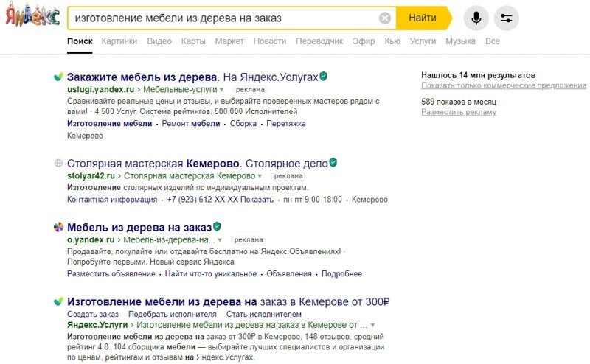The width and height of the screenshot is (590, 364).
Task: Open the Найти что-то уникальное sitelink
Action: tap(211, 274)
